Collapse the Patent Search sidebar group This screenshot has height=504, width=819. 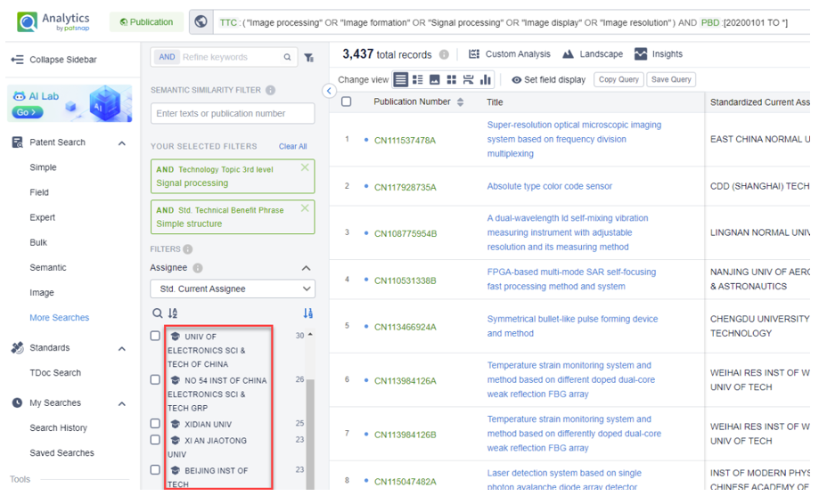coord(122,142)
